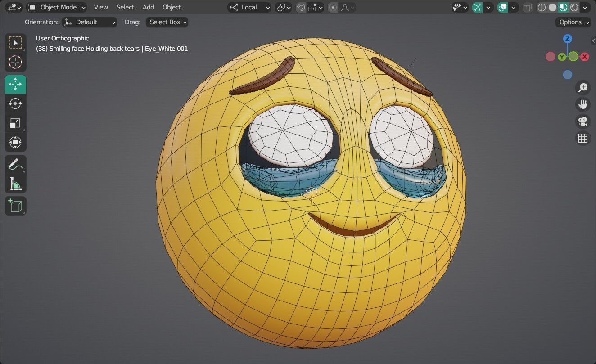This screenshot has width=596, height=364.
Task: Click the right brown eyebrow object
Action: [402, 76]
